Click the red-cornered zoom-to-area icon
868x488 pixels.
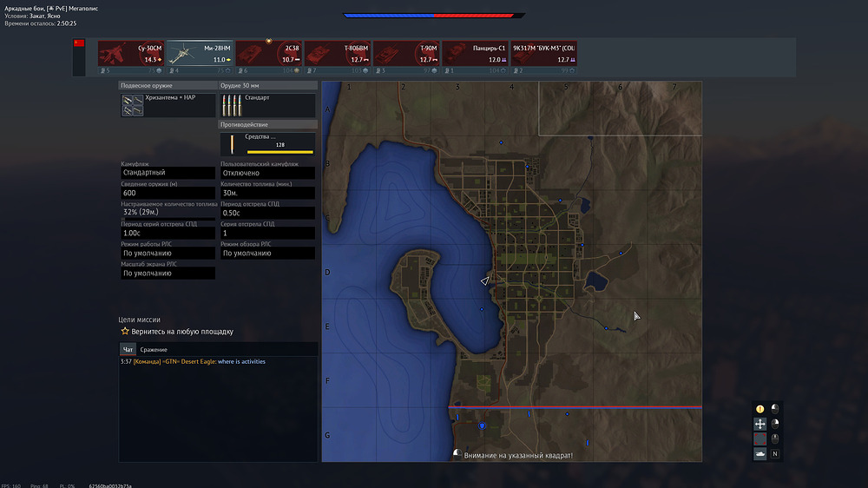760,439
